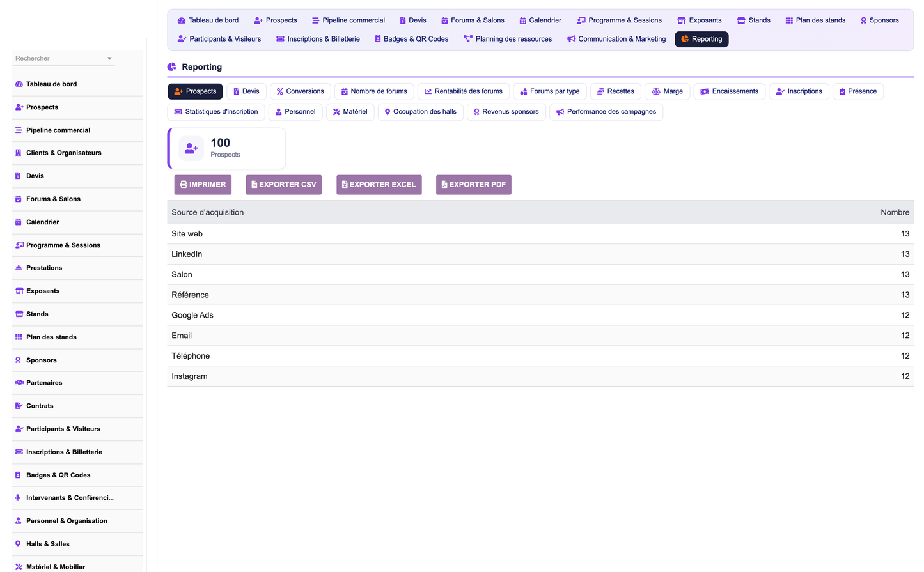The width and height of the screenshot is (924, 572).
Task: Click the Intervenants microphone icon in sidebar
Action: click(x=18, y=498)
